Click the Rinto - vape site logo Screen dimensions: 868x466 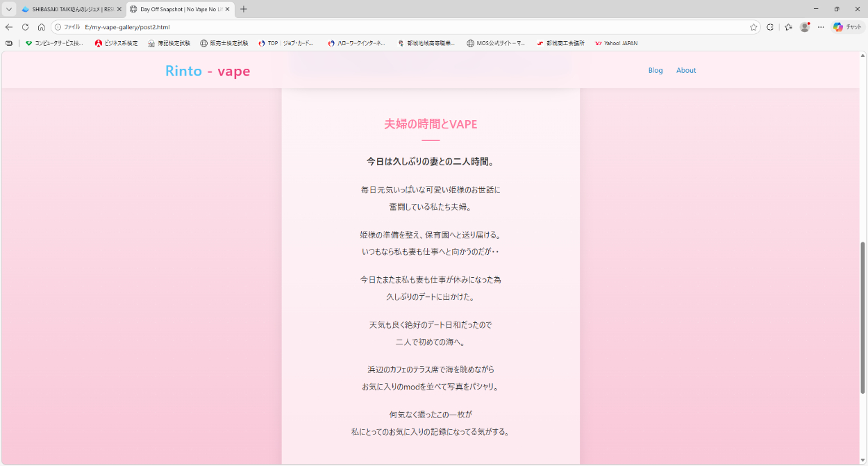coord(208,71)
